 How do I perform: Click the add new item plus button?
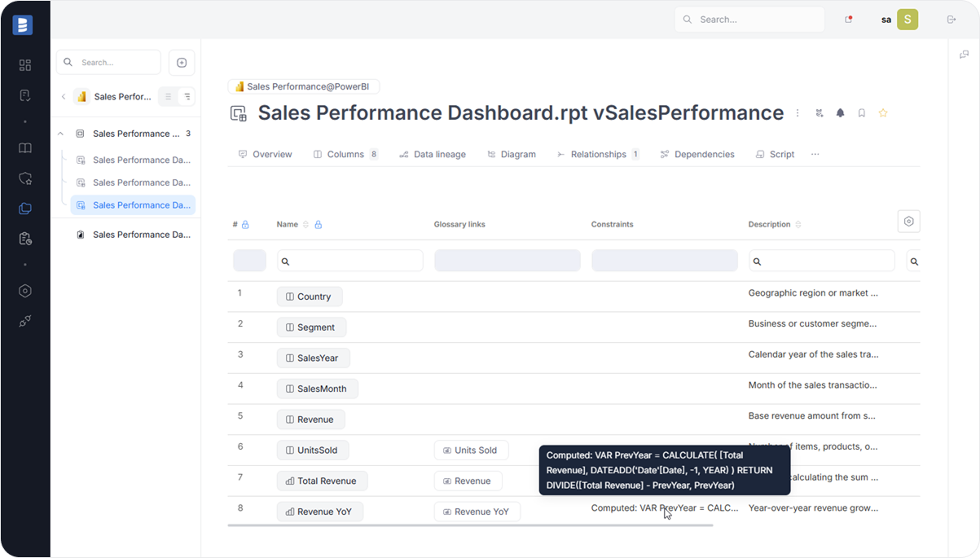[181, 62]
